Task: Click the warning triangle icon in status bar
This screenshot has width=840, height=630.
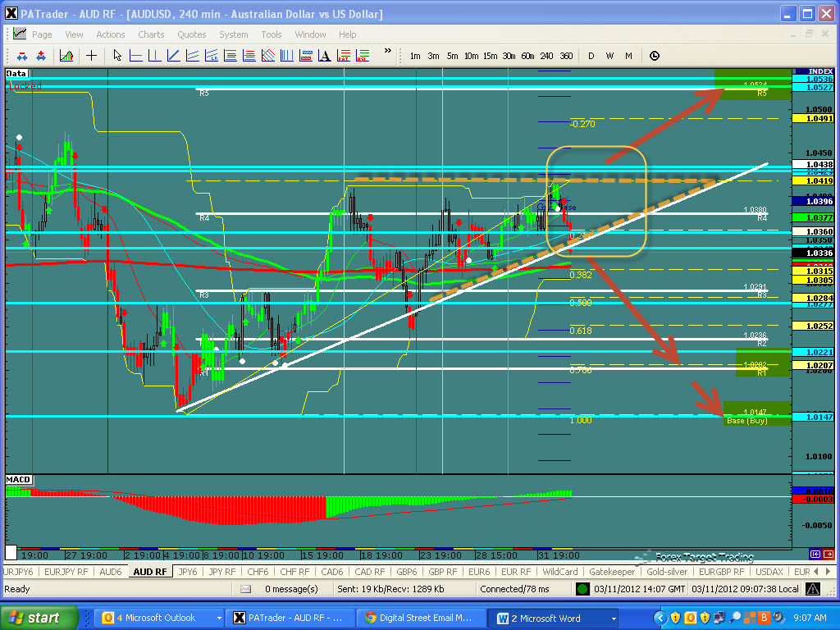Action: click(811, 589)
